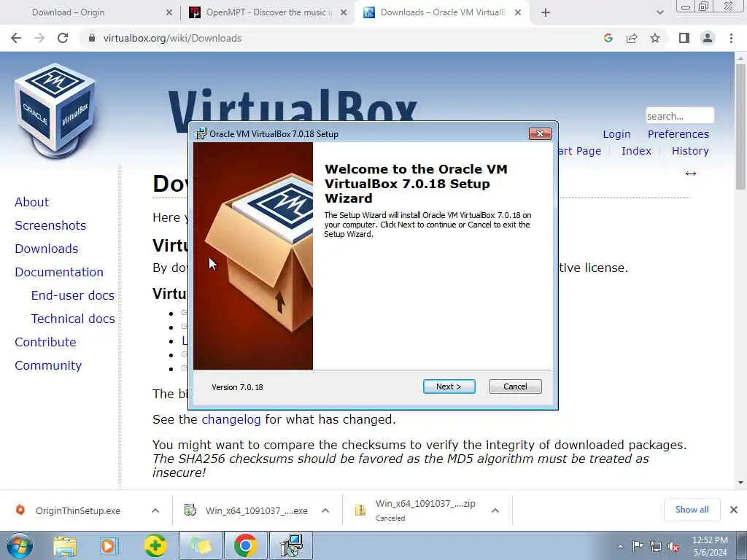
Task: Close the OpenMPT tab
Action: [x=344, y=12]
